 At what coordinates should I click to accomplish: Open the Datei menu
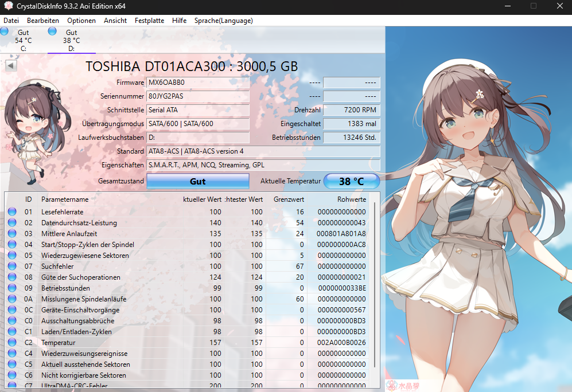point(11,21)
